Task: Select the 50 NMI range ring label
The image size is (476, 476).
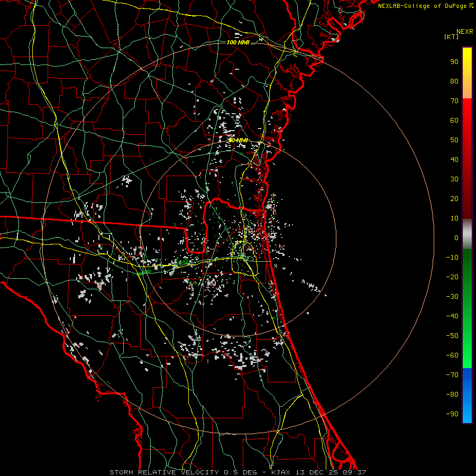Action: 239,140
